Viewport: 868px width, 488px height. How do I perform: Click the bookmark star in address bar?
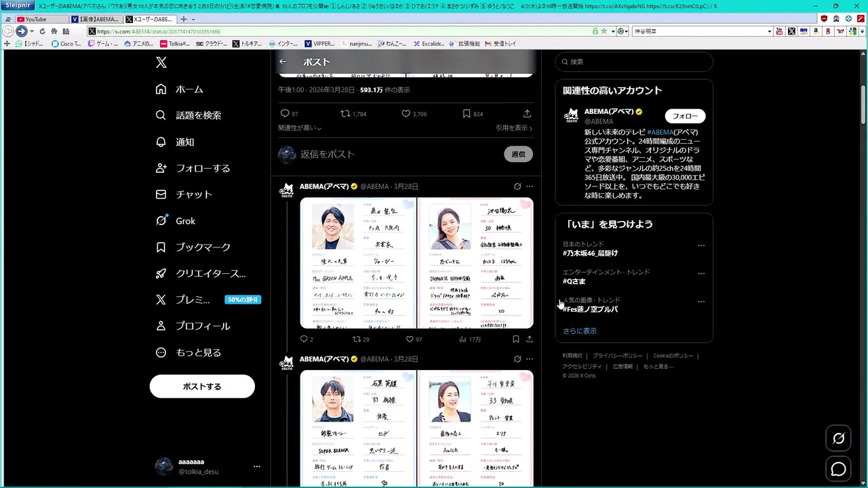click(x=604, y=31)
